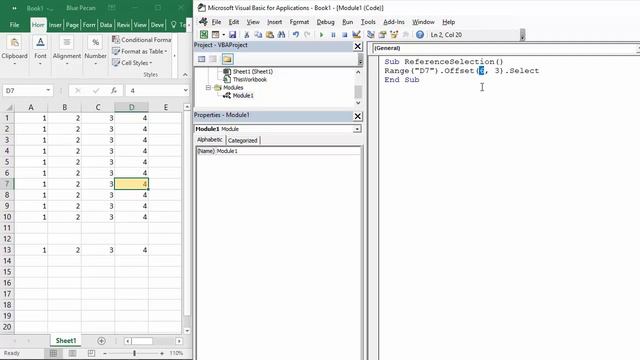Open Cell Styles in Excel ribbon

132,63
